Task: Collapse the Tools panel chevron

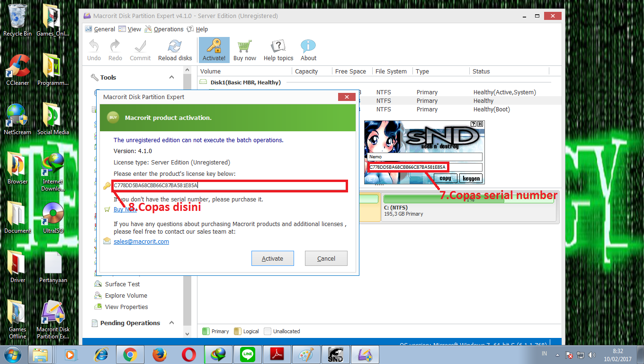Action: click(x=171, y=77)
